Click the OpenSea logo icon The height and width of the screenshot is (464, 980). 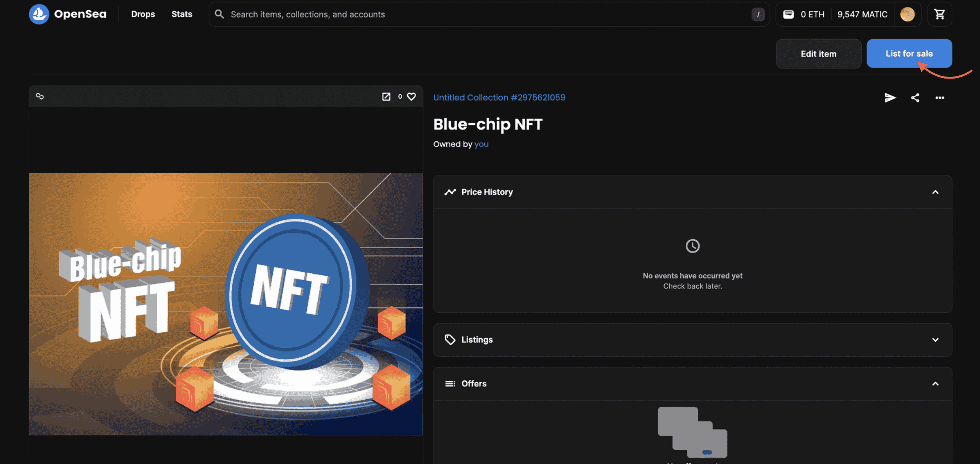[x=39, y=14]
